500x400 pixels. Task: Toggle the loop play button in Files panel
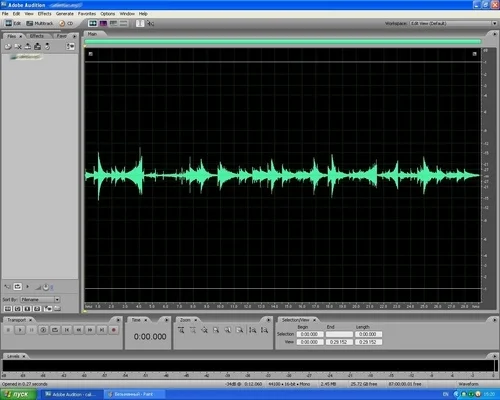coord(18,287)
